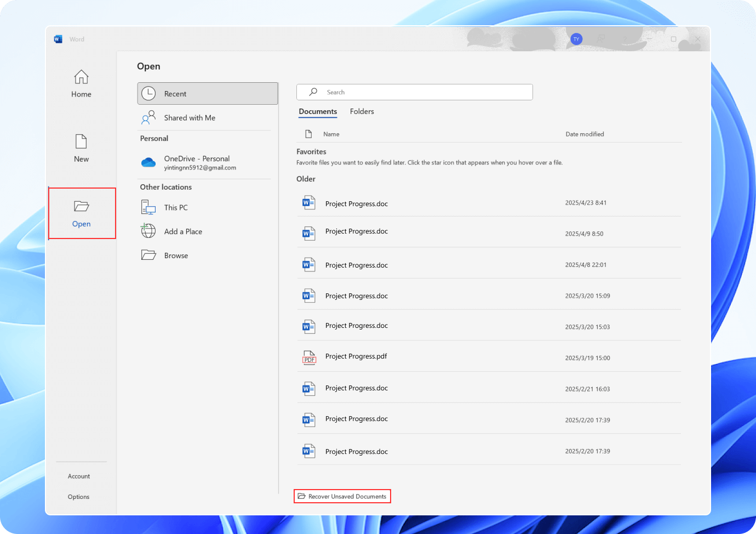Open Word file modified 2025/2/21 16:03

pos(489,388)
